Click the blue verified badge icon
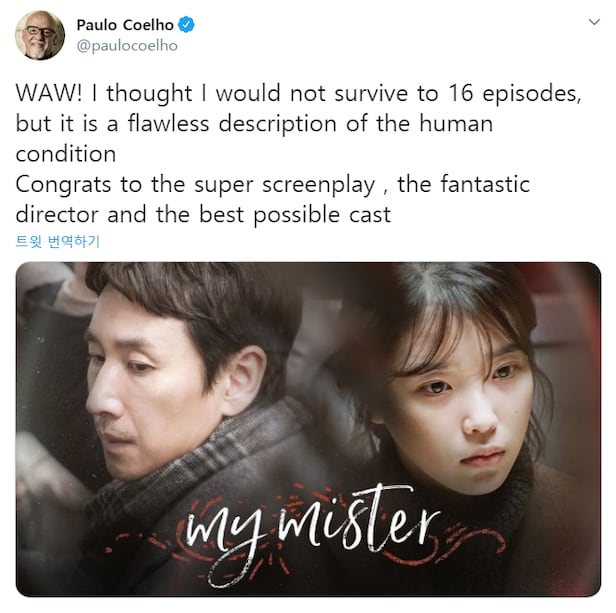Viewport: 616px width, 613px height. (x=186, y=25)
